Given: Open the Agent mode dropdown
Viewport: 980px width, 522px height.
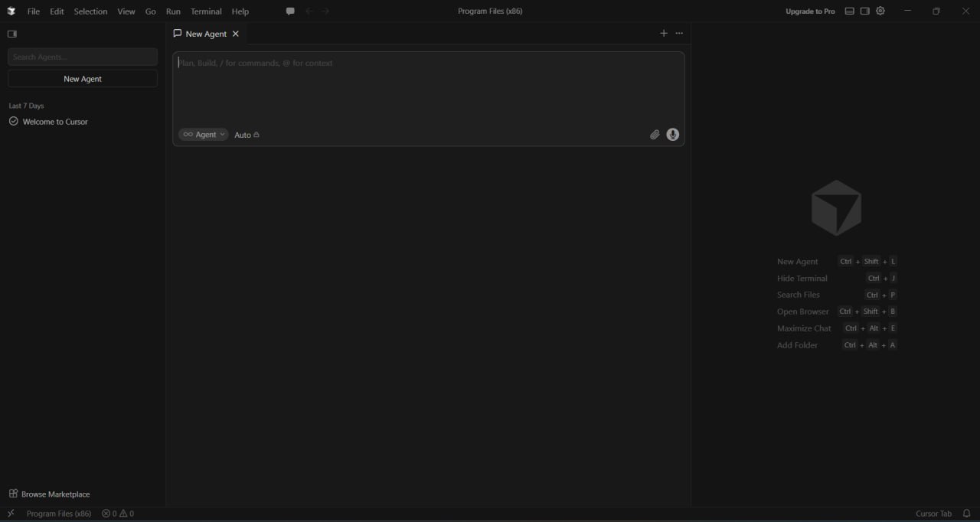Looking at the screenshot, I should (x=204, y=135).
